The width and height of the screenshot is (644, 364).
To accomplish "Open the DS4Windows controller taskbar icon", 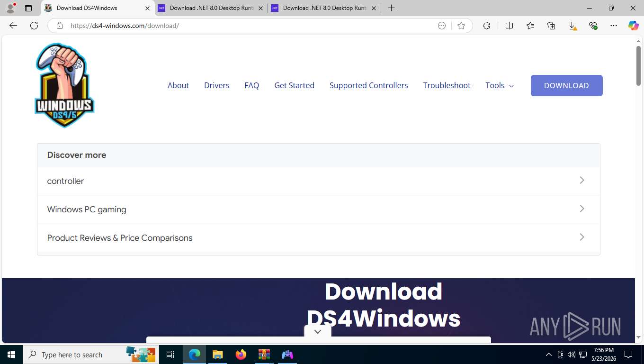I will pyautogui.click(x=287, y=355).
